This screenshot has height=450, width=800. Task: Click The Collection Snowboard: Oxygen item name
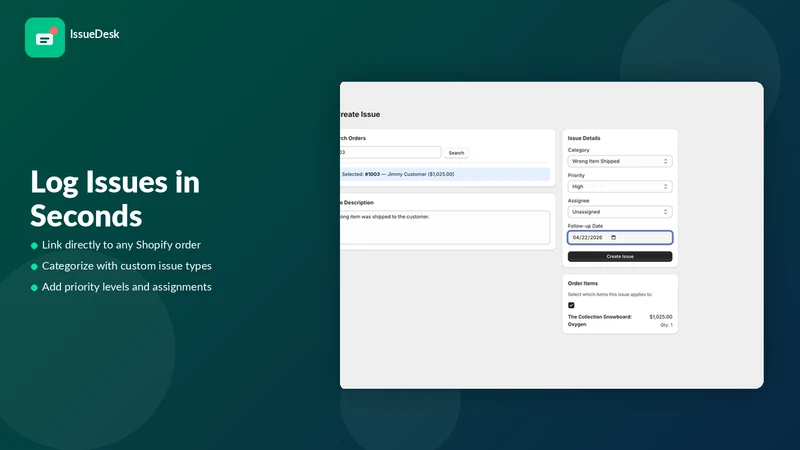point(599,320)
